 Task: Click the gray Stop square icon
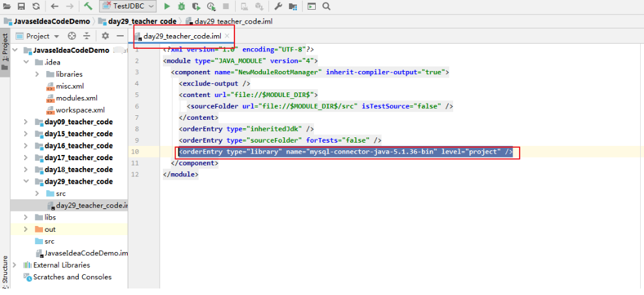pos(225,6)
